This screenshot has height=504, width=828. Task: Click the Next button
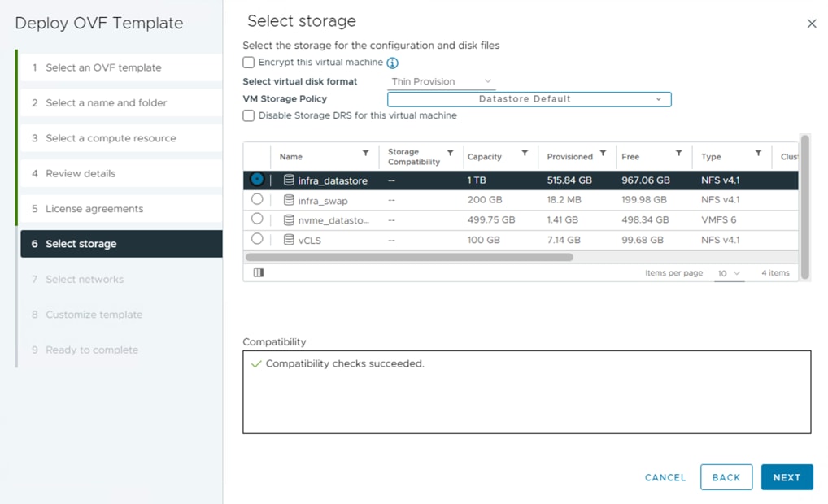[787, 477]
